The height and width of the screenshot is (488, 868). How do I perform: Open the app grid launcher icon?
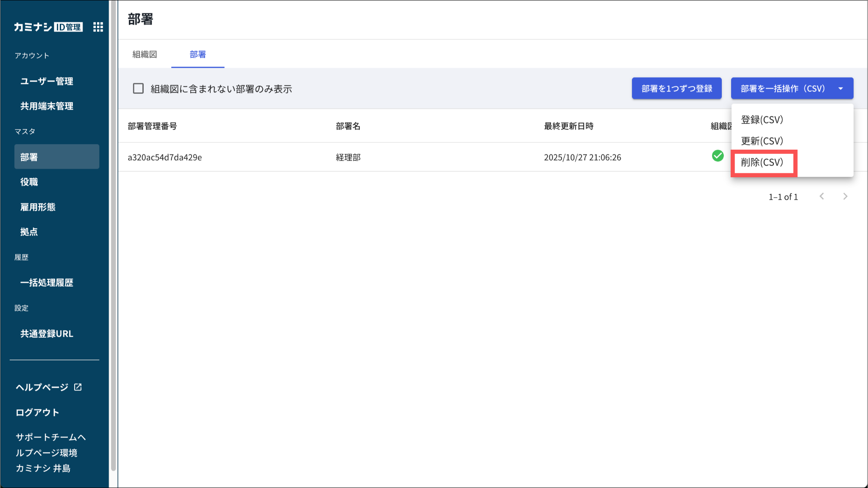point(98,27)
